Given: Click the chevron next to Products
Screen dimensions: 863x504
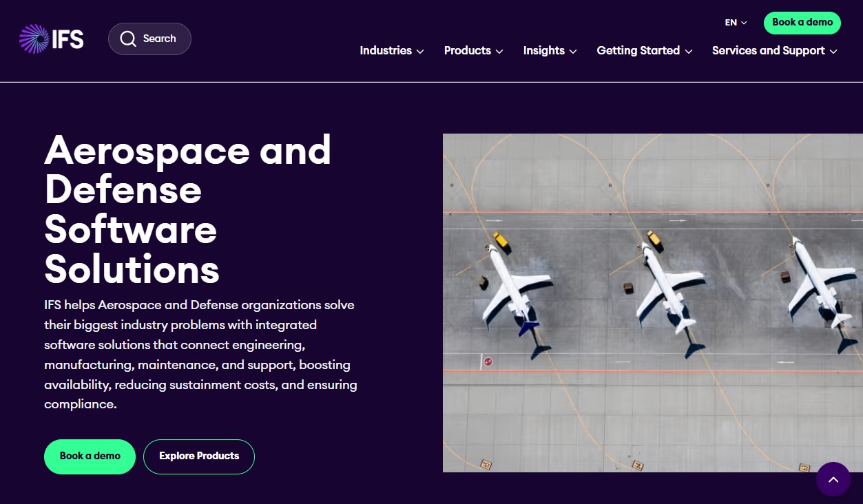Looking at the screenshot, I should tap(499, 52).
